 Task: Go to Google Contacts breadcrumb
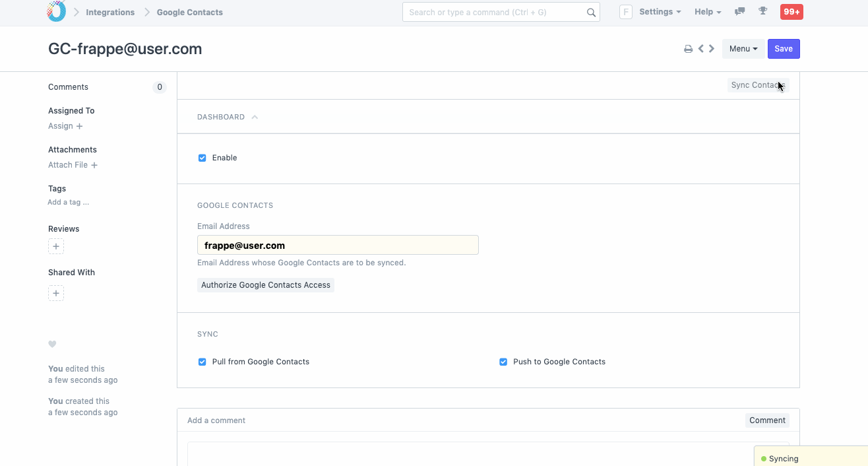click(x=190, y=12)
